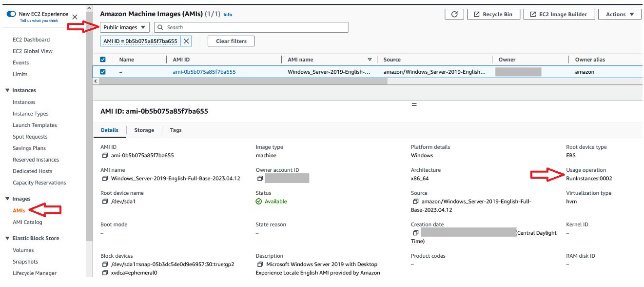
Task: Uncheck the ami-0b5b075a85f7ba655 row checkbox
Action: click(102, 72)
